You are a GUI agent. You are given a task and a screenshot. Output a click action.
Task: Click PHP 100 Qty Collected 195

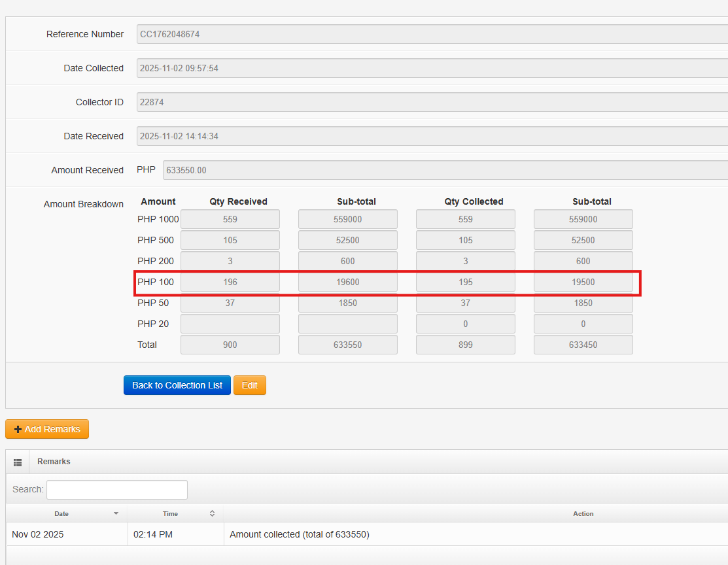(466, 282)
